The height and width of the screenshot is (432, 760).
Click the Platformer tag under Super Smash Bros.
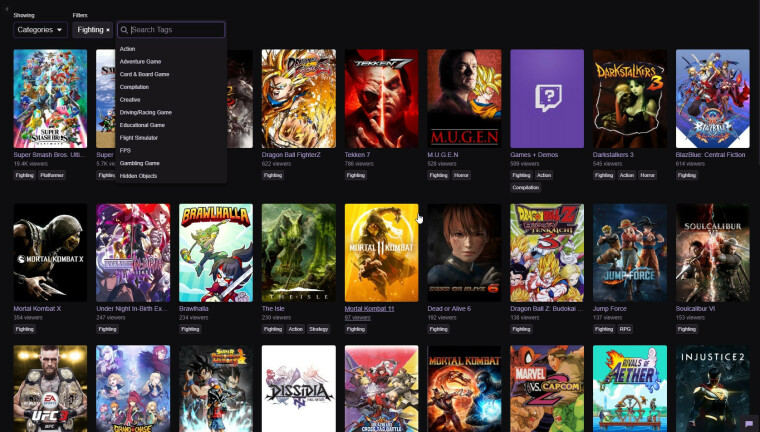click(52, 176)
